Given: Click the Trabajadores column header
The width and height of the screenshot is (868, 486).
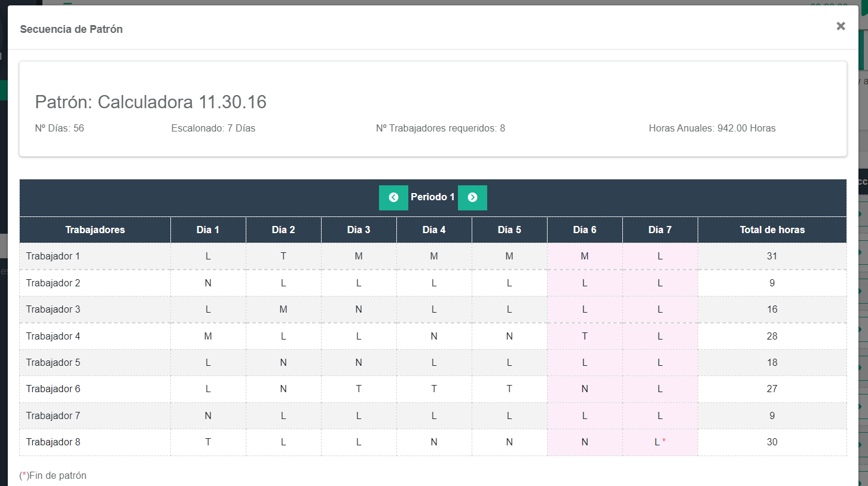Looking at the screenshot, I should click(95, 230).
